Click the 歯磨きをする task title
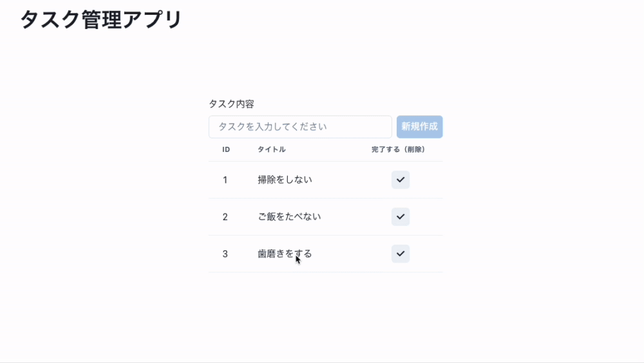The width and height of the screenshot is (644, 363). 285,254
